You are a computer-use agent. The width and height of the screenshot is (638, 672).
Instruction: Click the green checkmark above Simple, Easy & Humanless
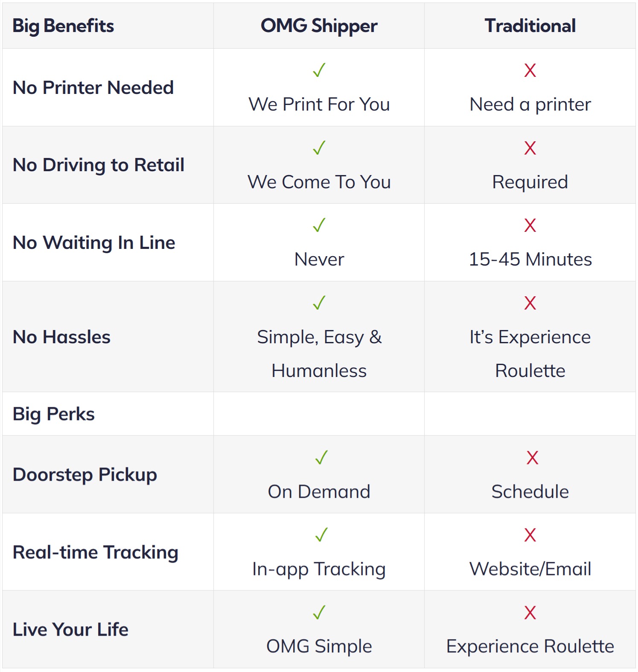(x=319, y=303)
